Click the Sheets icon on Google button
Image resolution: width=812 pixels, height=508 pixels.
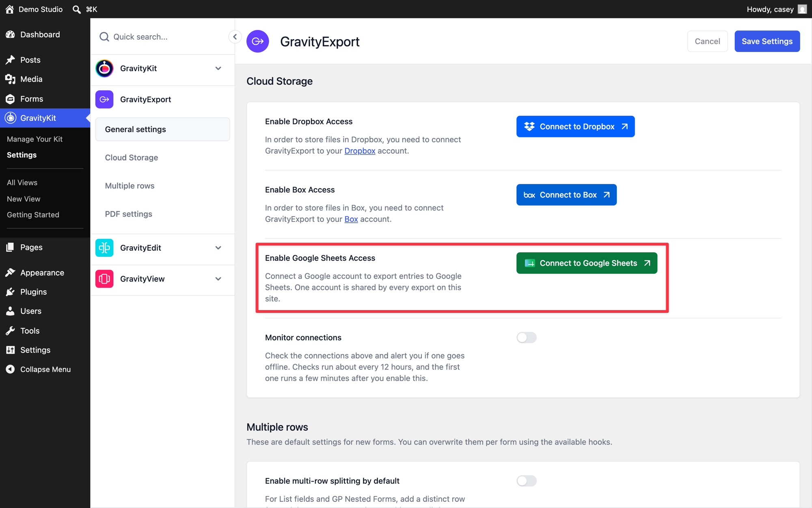[x=529, y=263]
